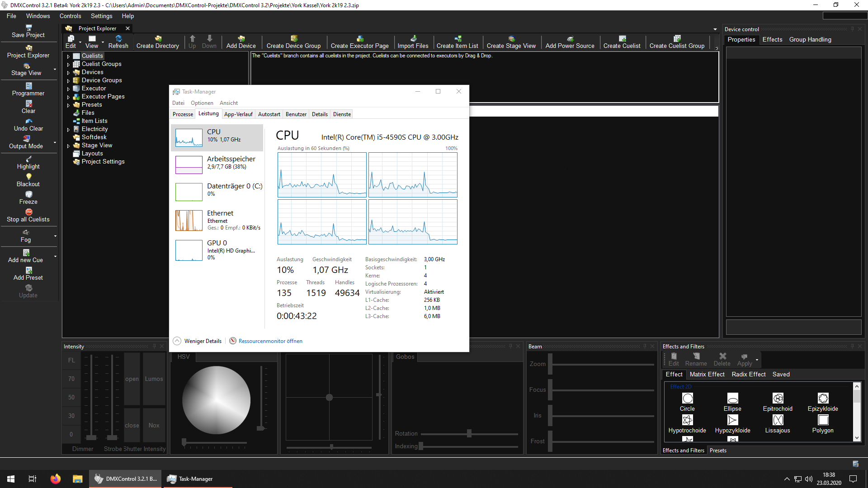Click the Stop all Cuelists icon
The image size is (868, 488).
[28, 212]
